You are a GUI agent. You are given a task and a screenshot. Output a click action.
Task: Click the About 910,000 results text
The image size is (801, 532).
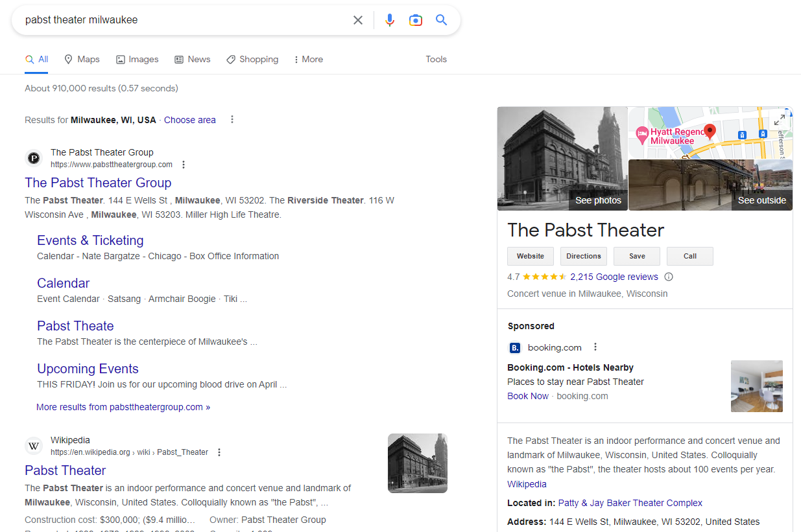pyautogui.click(x=101, y=88)
